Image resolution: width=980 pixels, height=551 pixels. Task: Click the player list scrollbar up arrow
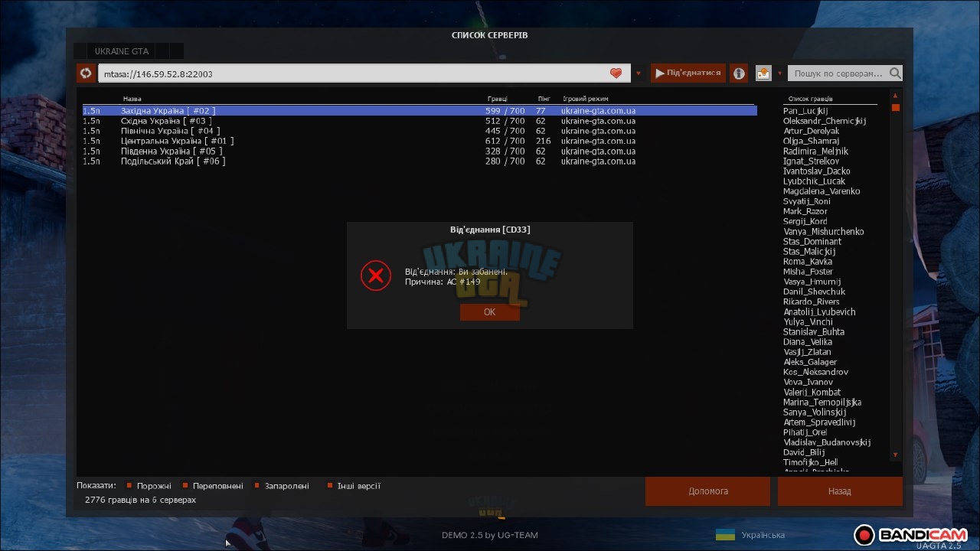tap(895, 95)
